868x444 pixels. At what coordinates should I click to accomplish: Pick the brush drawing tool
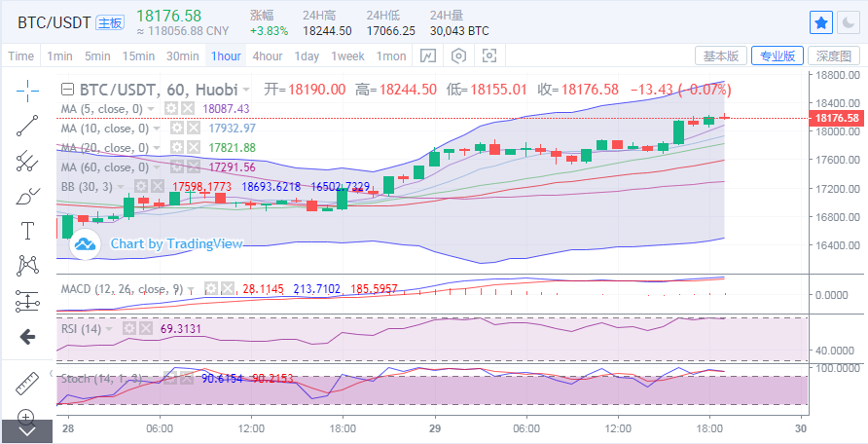[27, 196]
